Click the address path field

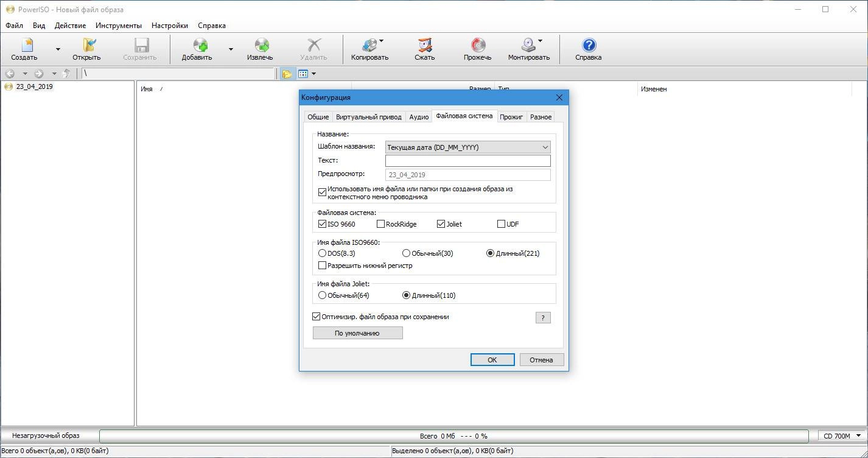tap(178, 74)
